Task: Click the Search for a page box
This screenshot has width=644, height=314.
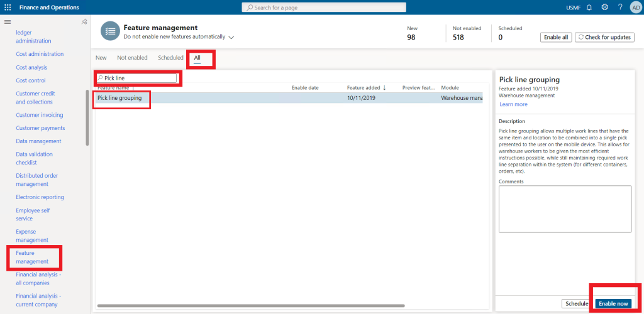Action: point(324,8)
